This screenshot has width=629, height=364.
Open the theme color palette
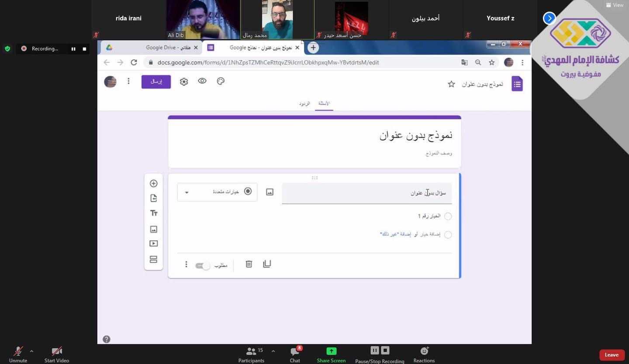[x=221, y=81]
